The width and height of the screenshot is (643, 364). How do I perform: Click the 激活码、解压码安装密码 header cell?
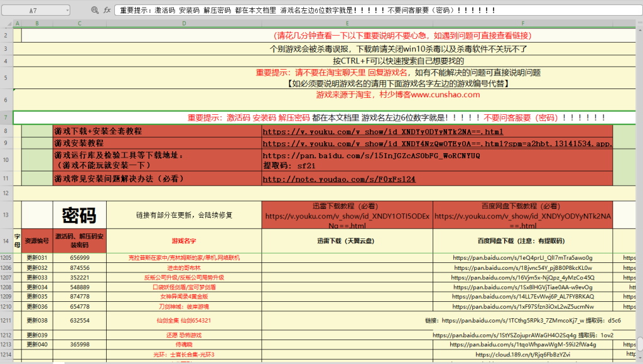(x=80, y=241)
